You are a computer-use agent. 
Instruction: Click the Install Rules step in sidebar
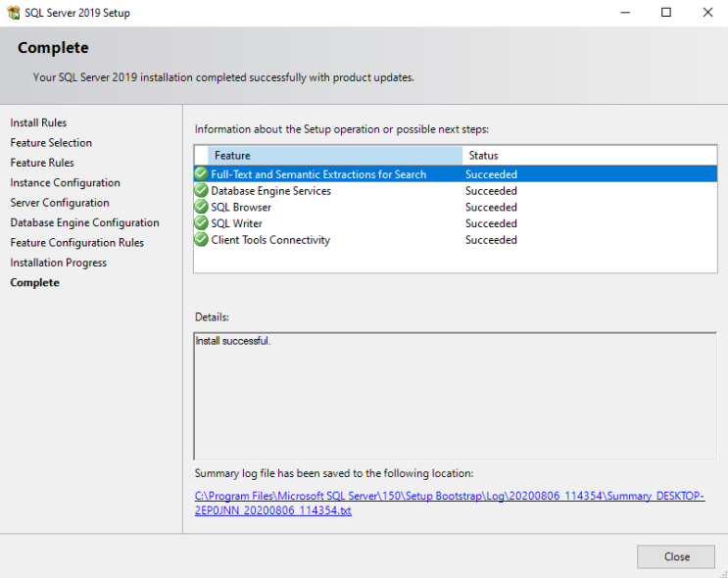click(x=38, y=122)
